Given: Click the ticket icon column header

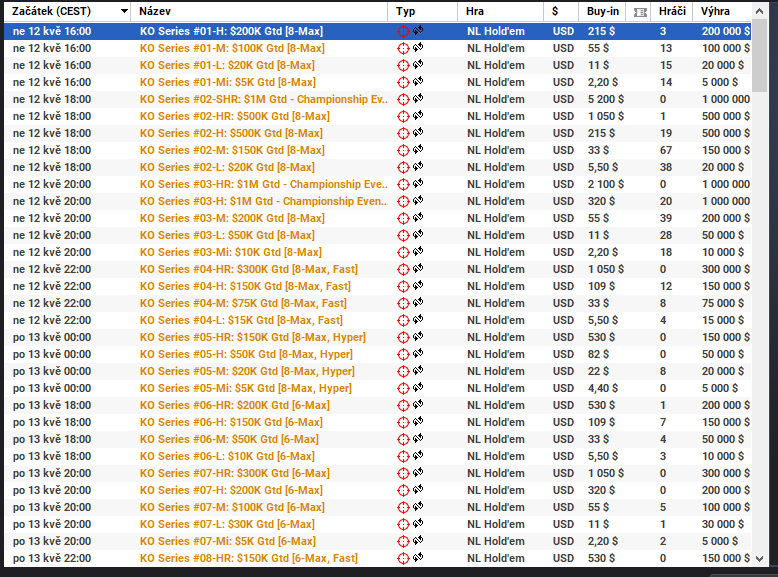Looking at the screenshot, I should point(640,11).
